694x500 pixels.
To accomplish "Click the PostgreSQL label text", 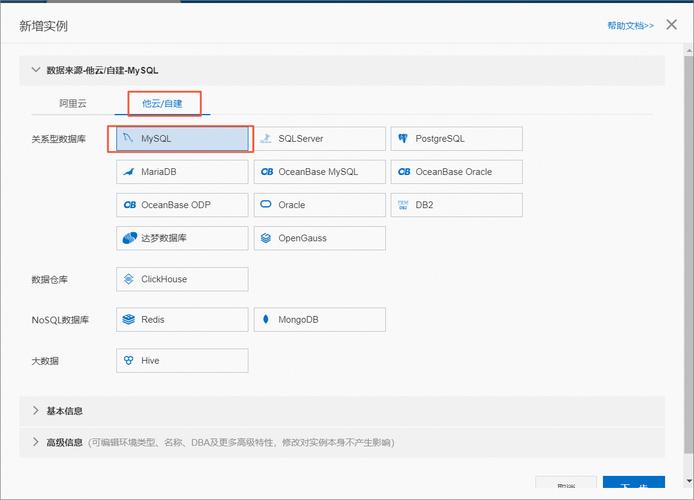I will coord(440,138).
